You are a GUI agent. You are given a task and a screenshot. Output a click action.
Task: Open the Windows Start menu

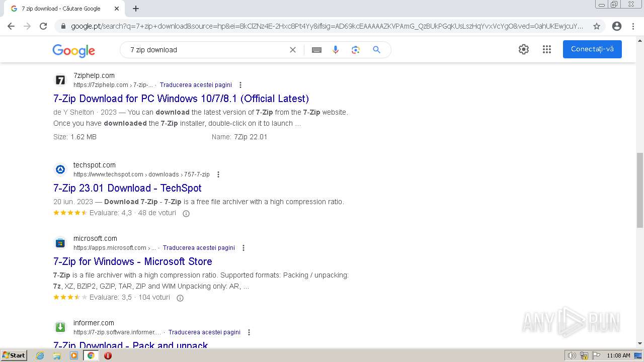point(14,355)
